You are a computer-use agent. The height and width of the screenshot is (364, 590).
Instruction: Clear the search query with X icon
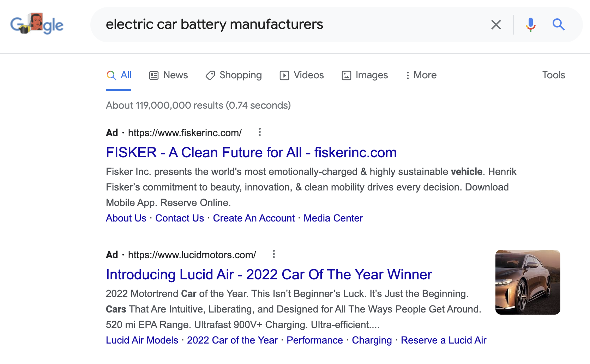pyautogui.click(x=496, y=25)
